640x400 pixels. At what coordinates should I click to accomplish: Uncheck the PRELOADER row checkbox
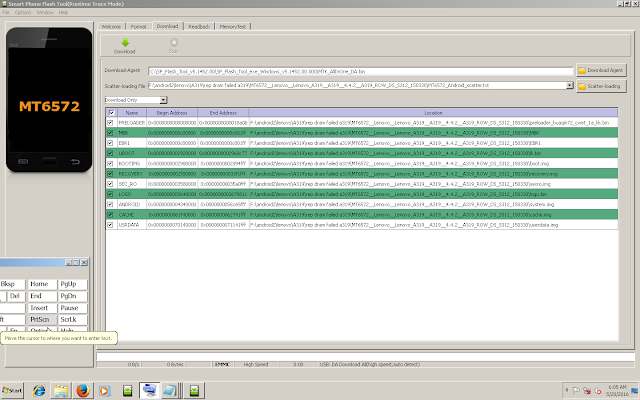point(110,122)
